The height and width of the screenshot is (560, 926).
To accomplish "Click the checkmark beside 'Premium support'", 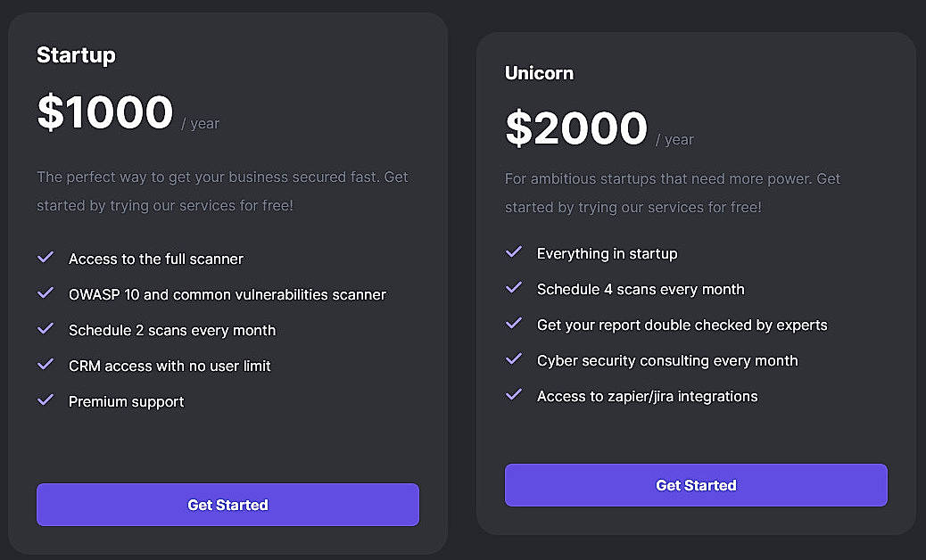I will click(45, 400).
